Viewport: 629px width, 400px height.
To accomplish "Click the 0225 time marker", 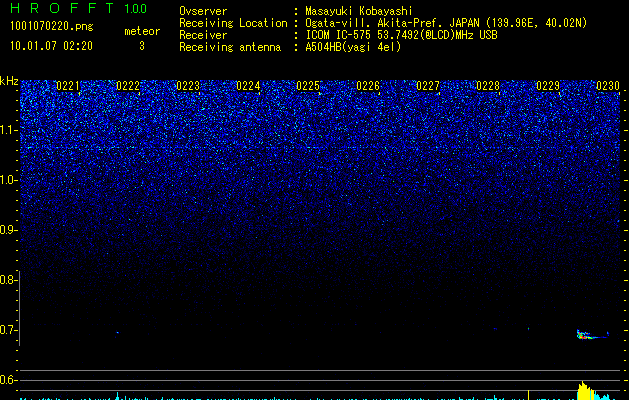I will click(308, 86).
